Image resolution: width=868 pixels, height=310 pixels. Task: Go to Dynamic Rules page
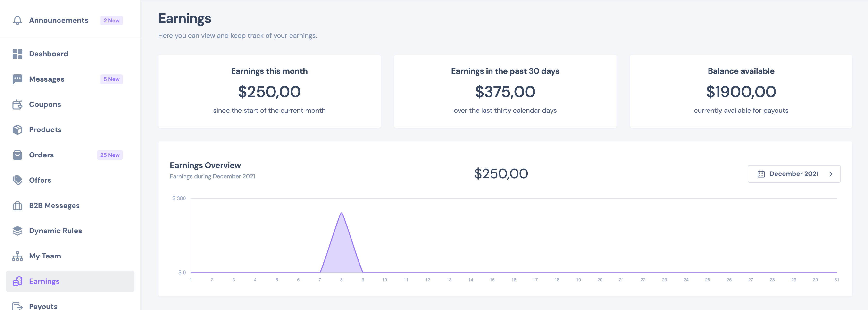point(55,231)
